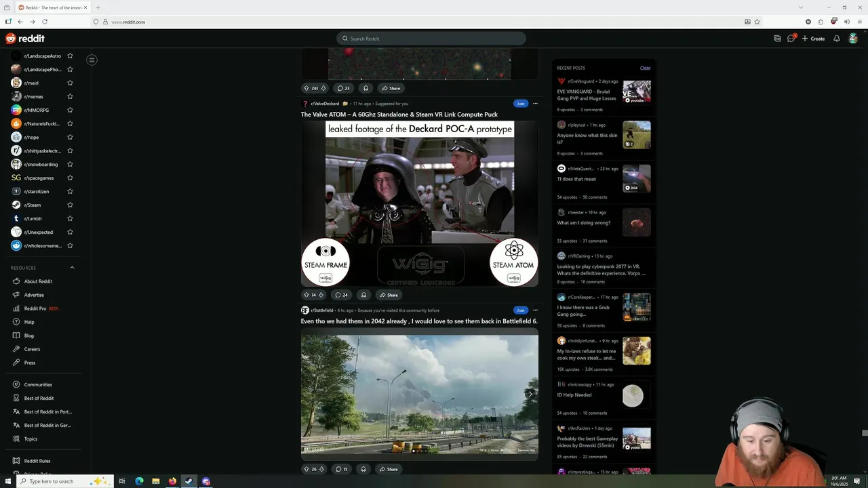Click the taskbar search box
The width and height of the screenshot is (868, 488).
[x=65, y=481]
